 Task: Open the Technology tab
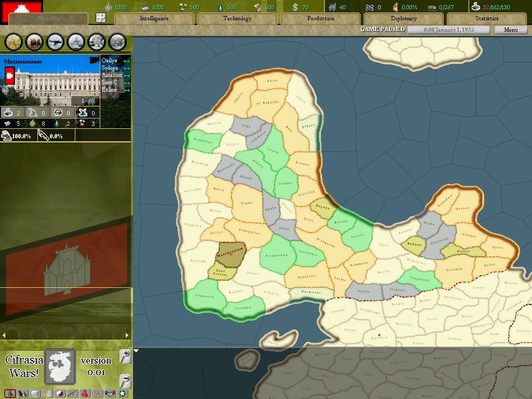(236, 18)
